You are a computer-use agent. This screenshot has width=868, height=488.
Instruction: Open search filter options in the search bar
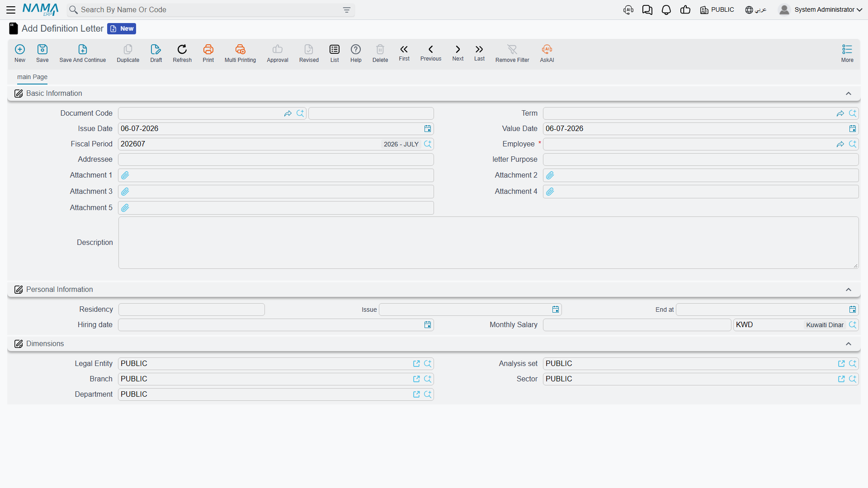click(347, 10)
